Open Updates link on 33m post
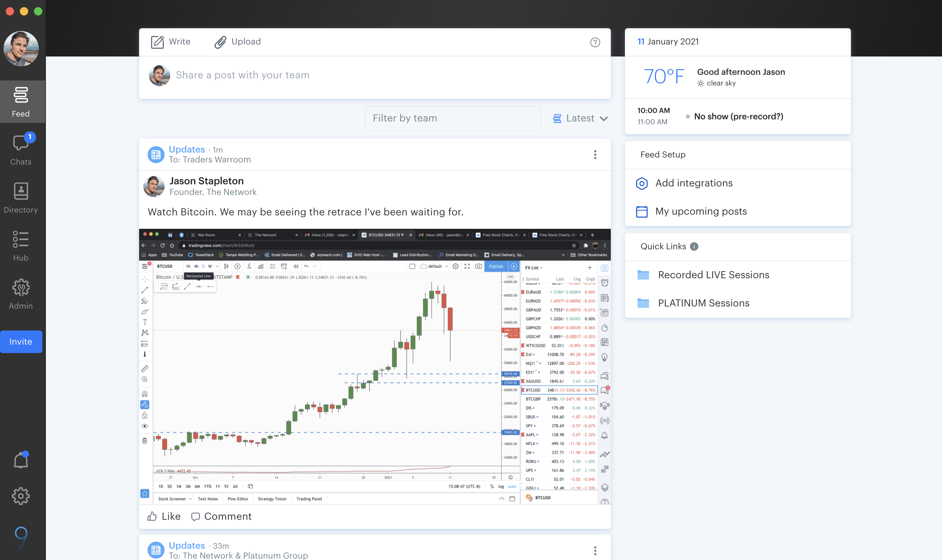Screen dimensions: 942x560 [187, 546]
